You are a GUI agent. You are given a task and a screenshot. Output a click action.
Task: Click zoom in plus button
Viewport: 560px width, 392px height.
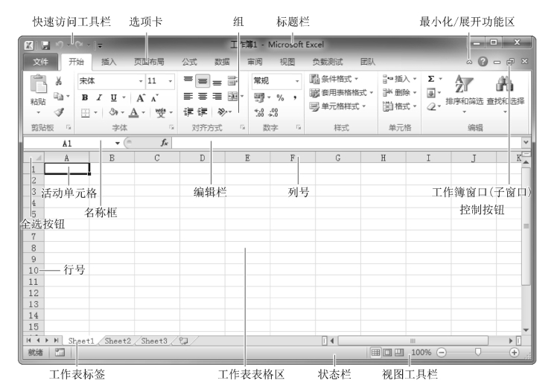click(x=514, y=353)
